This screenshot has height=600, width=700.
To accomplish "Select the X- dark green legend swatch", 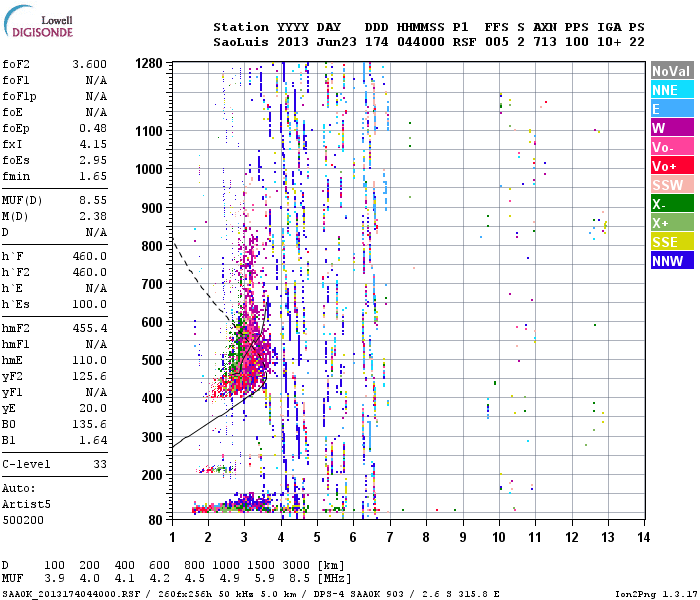I will click(x=672, y=204).
